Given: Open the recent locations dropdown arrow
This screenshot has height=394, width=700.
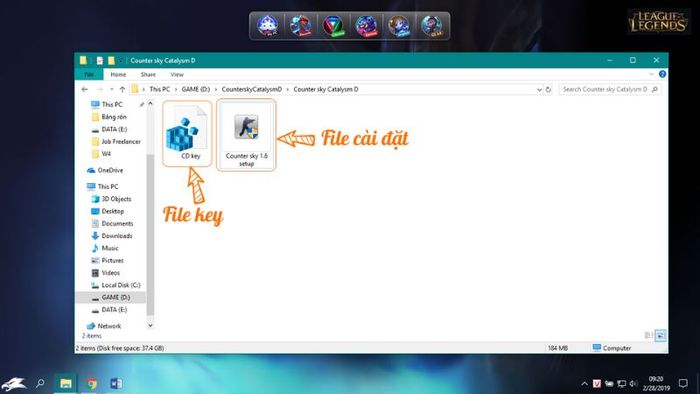Looking at the screenshot, I should [x=111, y=89].
